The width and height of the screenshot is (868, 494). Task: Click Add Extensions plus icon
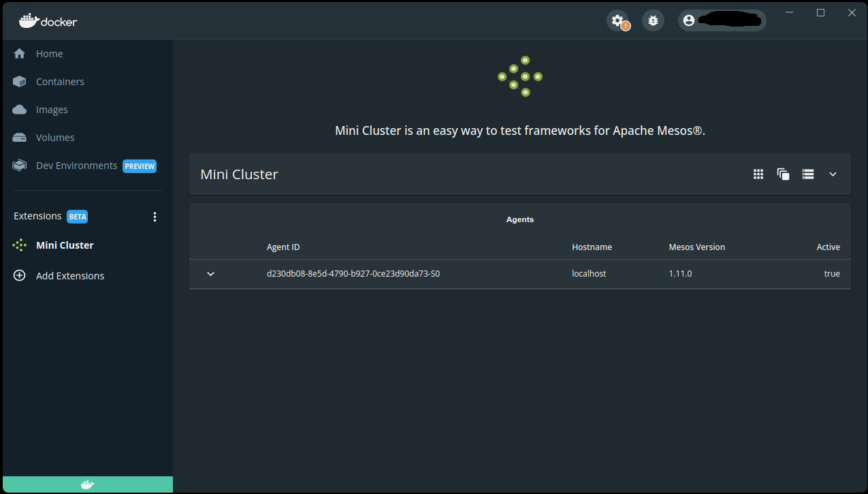(x=19, y=276)
